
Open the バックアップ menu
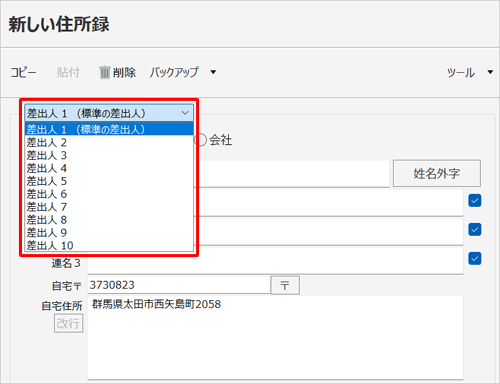pos(174,72)
